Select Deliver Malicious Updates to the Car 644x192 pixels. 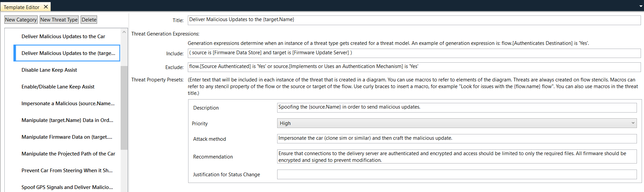click(63, 37)
